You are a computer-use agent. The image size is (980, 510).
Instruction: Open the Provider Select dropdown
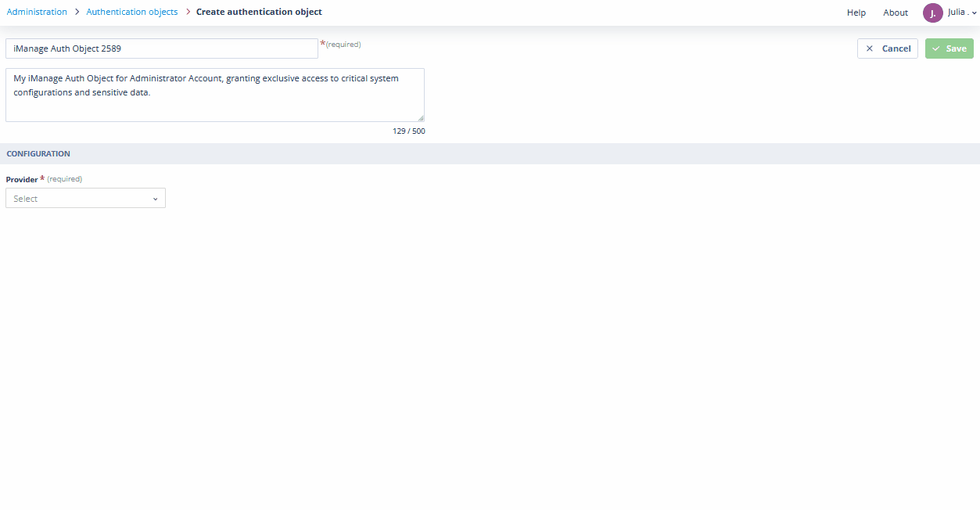[x=85, y=199]
